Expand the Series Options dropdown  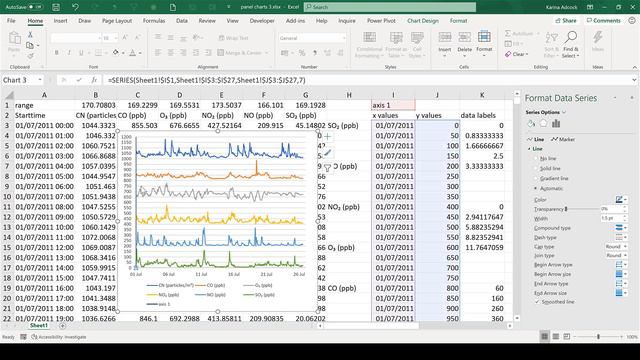click(564, 112)
